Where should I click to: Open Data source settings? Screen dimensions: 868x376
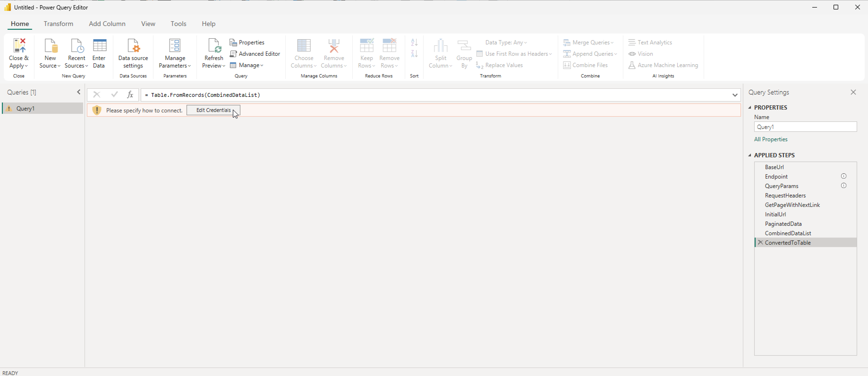point(133,53)
